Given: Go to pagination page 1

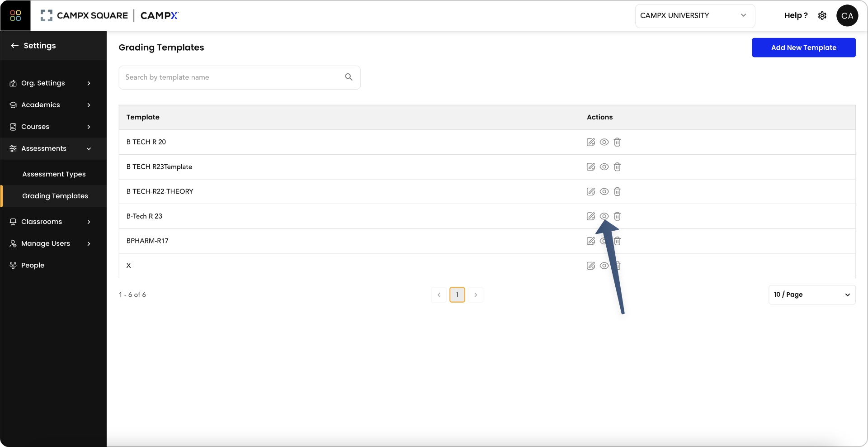Looking at the screenshot, I should [x=457, y=295].
